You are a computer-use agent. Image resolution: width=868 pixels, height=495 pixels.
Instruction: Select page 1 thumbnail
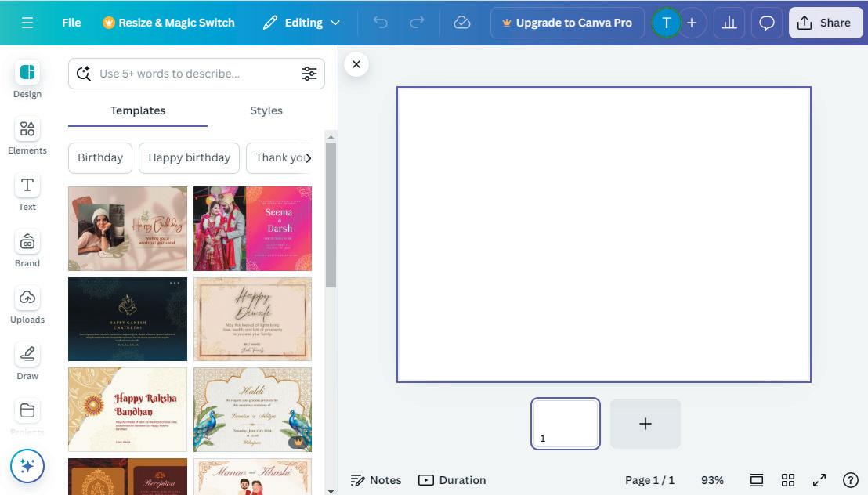565,424
